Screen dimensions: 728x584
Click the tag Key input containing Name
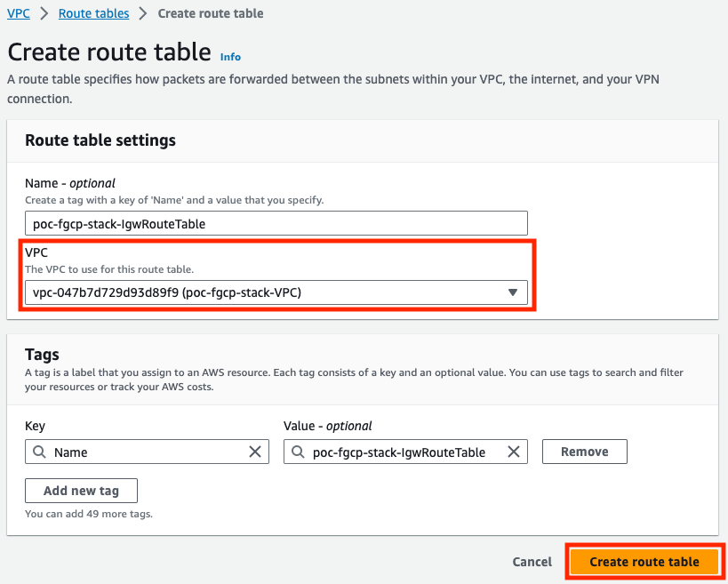[x=147, y=452]
